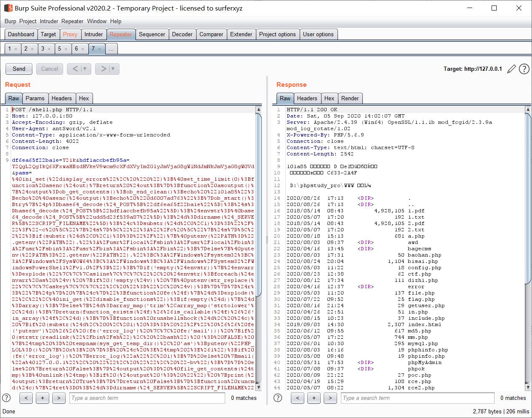Close Repeater tab 3
Viewport: 532px width, 418px height.
tap(49, 49)
